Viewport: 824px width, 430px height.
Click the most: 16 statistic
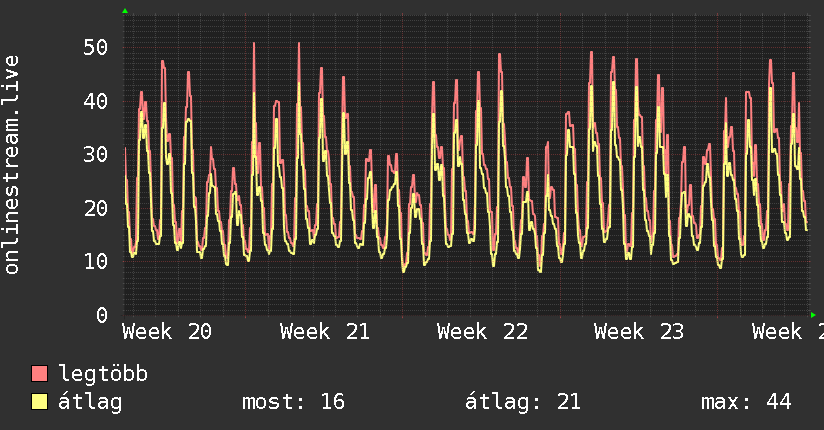pos(293,402)
